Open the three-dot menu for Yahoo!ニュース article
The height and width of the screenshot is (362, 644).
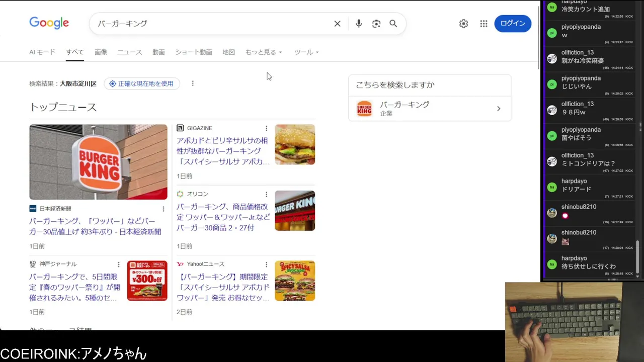pos(266,264)
